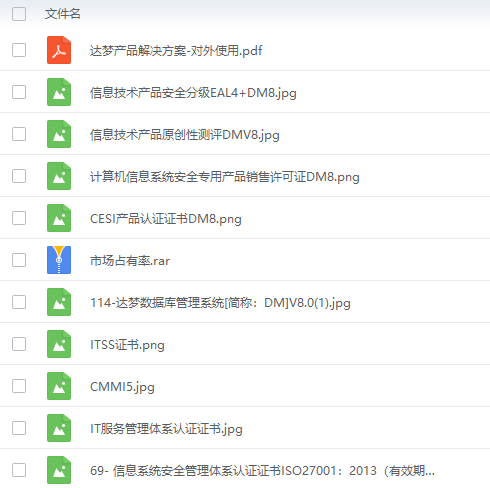Open the 市场占有率.rar file name
This screenshot has width=490, height=488.
click(130, 261)
